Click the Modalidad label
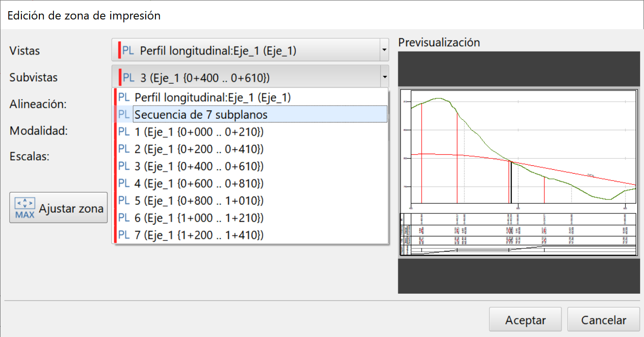The image size is (644, 337). (38, 130)
